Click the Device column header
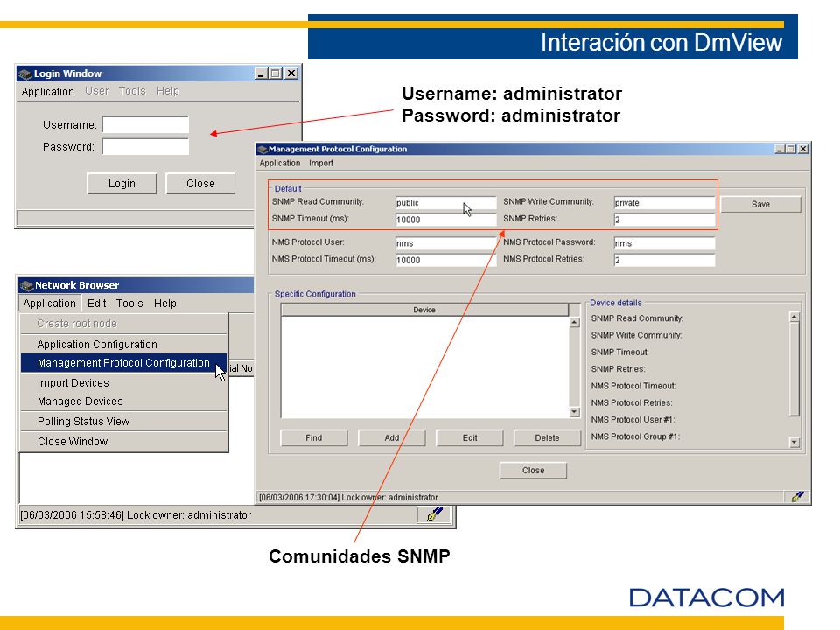 (424, 310)
